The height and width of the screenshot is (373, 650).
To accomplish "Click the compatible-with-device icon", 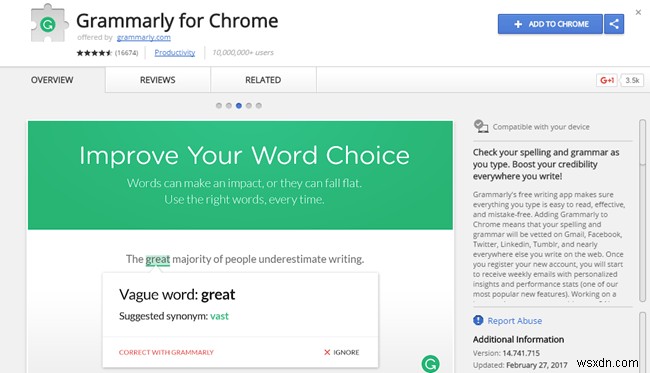I will point(481,126).
